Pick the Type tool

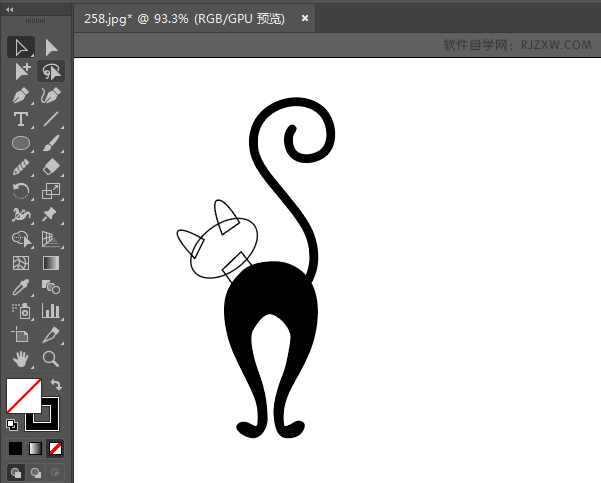pyautogui.click(x=21, y=119)
